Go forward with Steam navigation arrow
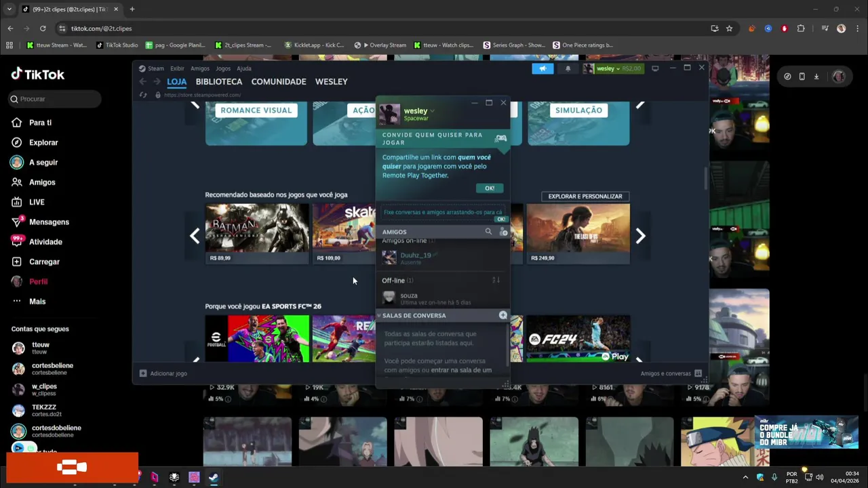The image size is (868, 488). (x=157, y=81)
